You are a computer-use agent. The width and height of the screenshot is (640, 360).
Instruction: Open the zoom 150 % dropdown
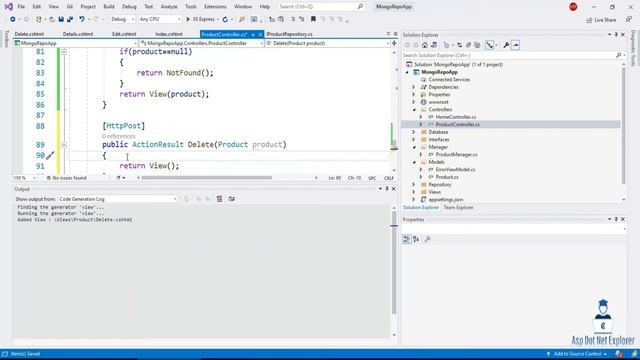point(24,178)
